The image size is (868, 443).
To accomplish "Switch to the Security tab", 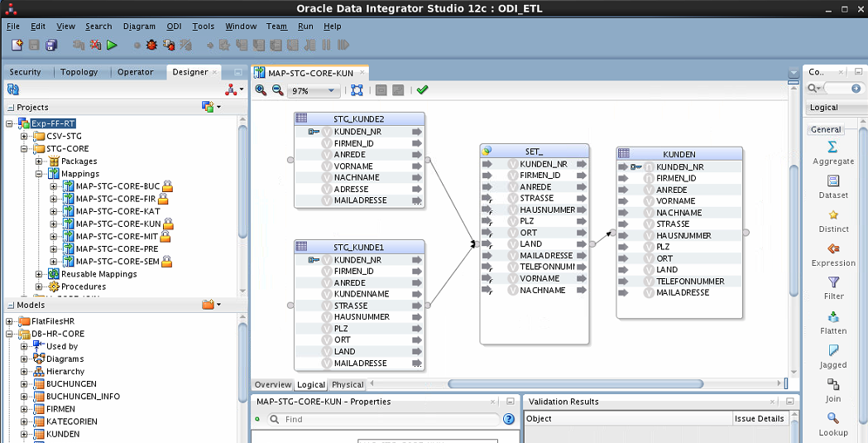I will pos(26,72).
